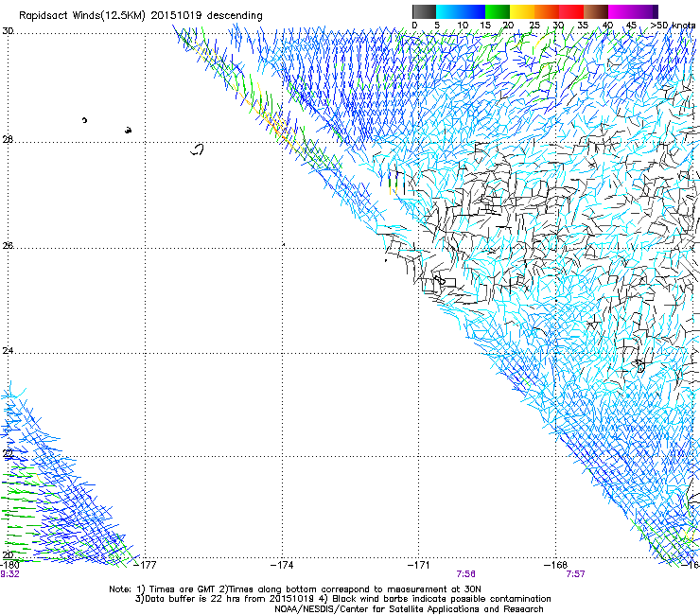Click the longitude label -171
The image size is (700, 615).
click(x=419, y=565)
